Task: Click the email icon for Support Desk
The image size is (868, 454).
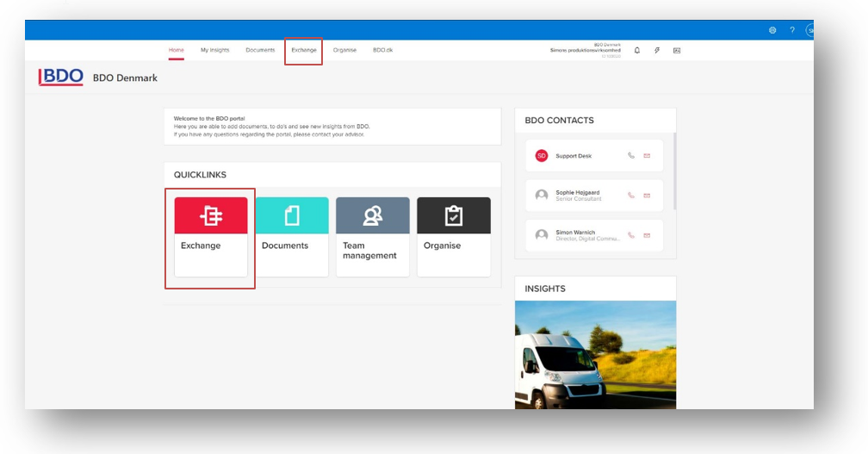Action: point(647,156)
